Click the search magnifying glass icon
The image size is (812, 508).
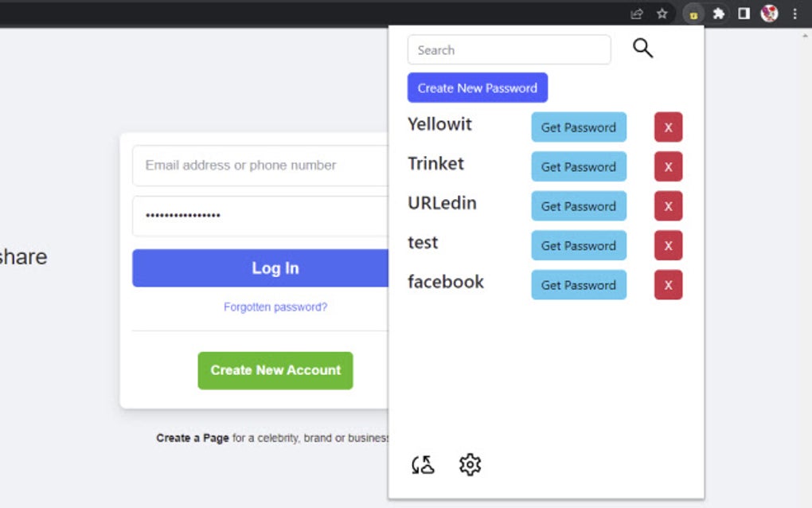(x=642, y=48)
